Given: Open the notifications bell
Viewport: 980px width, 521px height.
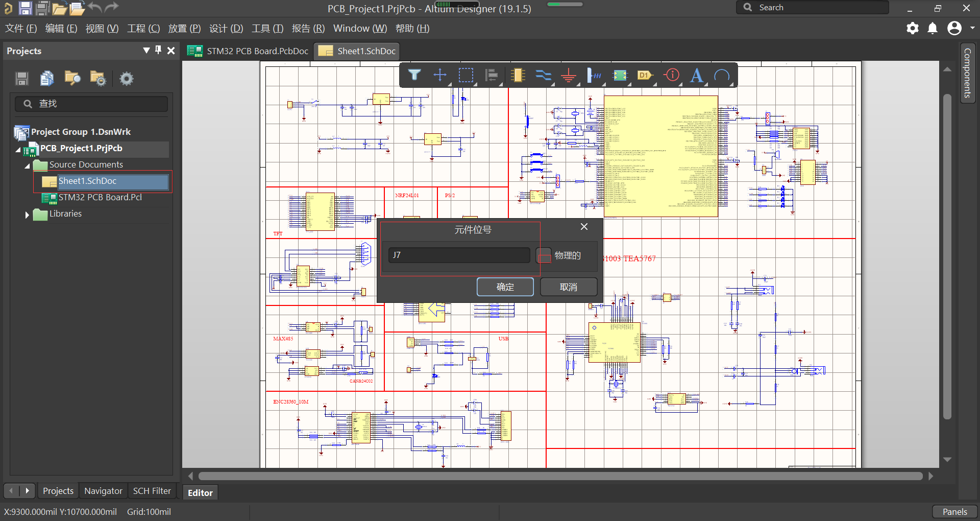Looking at the screenshot, I should (933, 28).
